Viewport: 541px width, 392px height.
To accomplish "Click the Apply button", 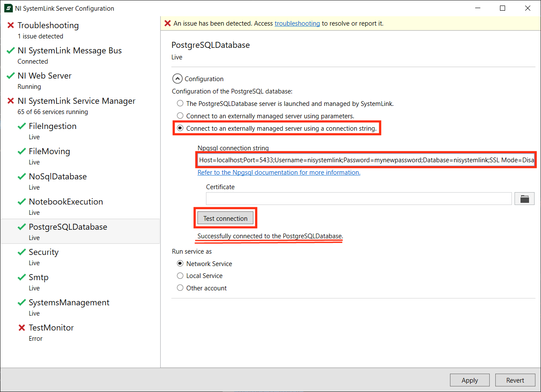I will 470,380.
